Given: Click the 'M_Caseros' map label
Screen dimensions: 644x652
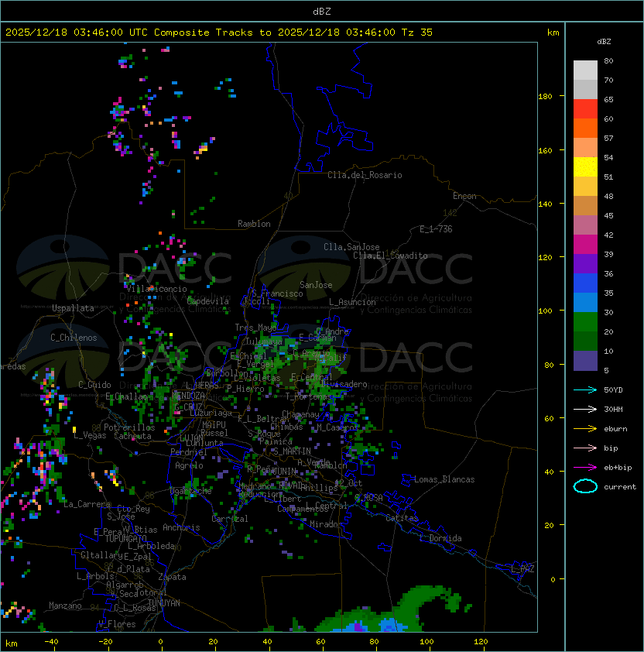Looking at the screenshot, I should [337, 427].
